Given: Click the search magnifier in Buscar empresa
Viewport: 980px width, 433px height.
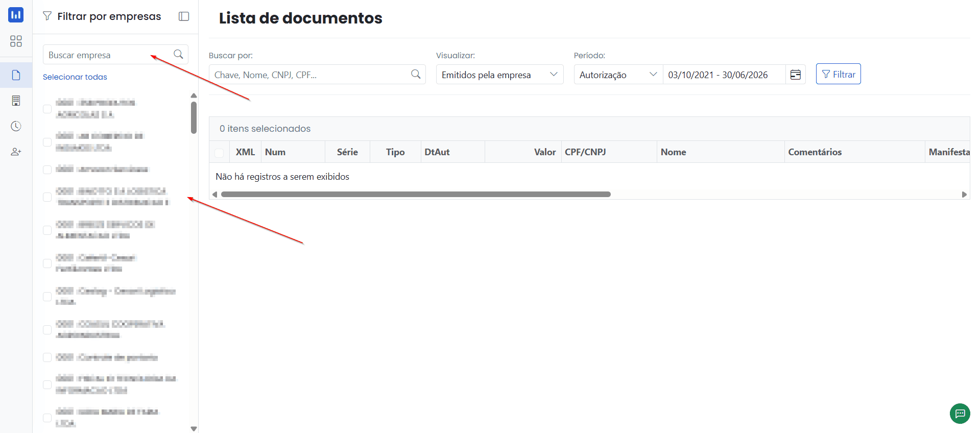Looking at the screenshot, I should [x=178, y=54].
